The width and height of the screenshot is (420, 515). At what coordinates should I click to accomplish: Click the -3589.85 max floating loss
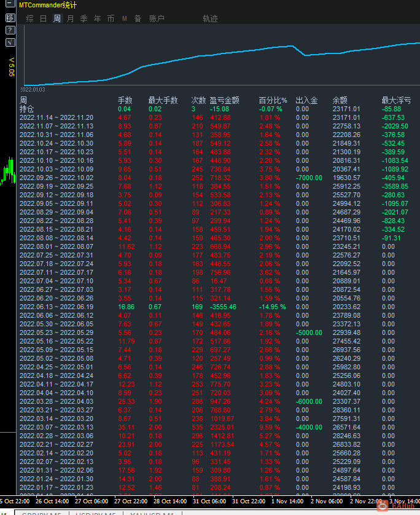pyautogui.click(x=395, y=186)
